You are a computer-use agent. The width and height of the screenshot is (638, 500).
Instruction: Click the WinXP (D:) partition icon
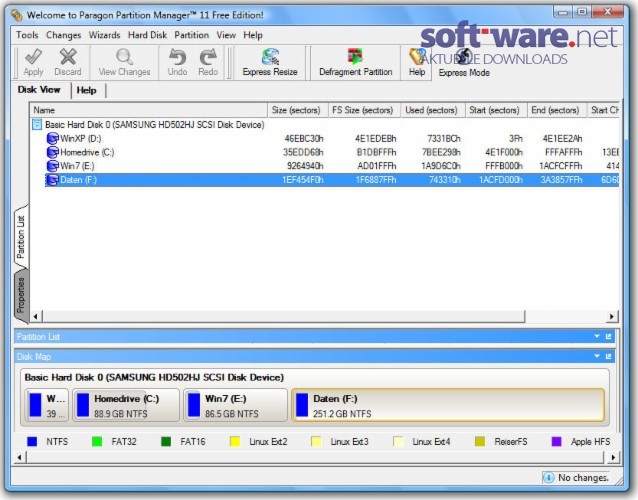(x=52, y=139)
